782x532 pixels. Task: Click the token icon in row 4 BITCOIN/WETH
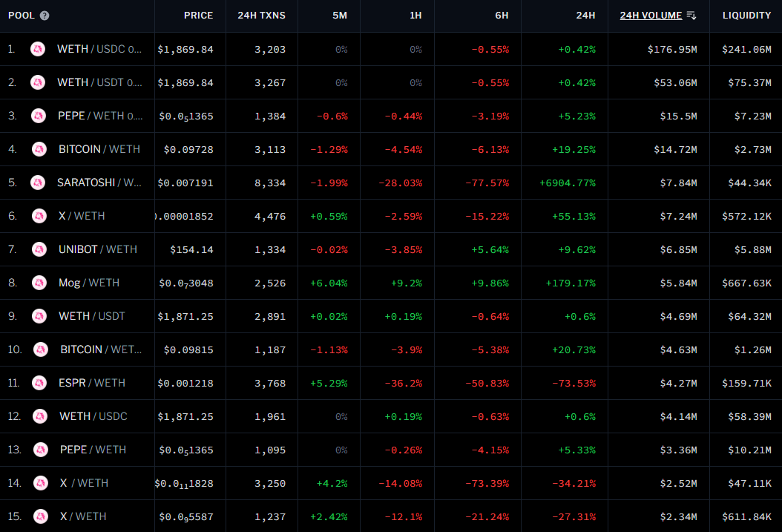(x=39, y=149)
